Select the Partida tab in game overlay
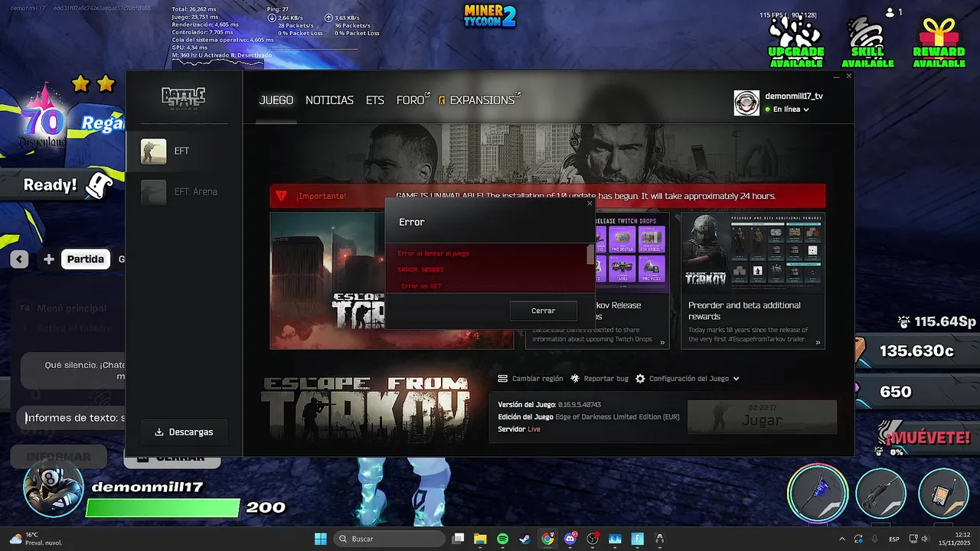 tap(85, 259)
